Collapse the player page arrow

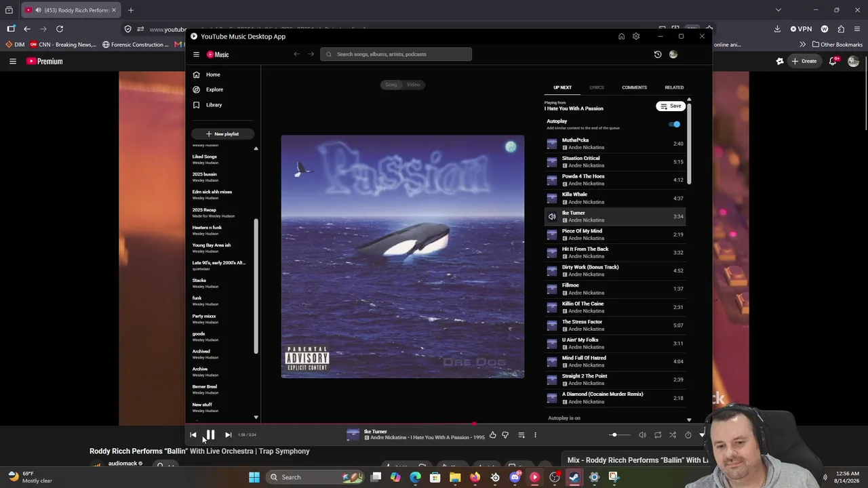[702, 435]
